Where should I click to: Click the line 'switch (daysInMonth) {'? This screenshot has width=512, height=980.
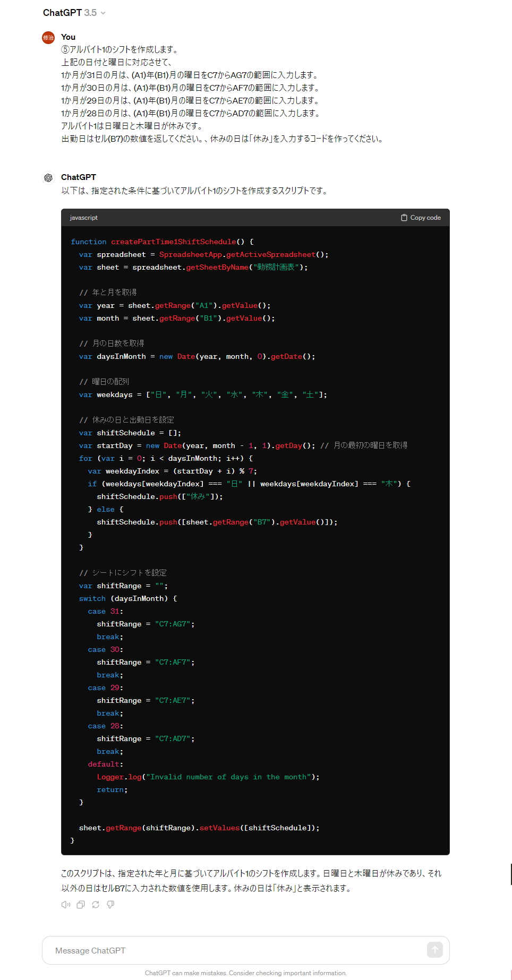128,599
